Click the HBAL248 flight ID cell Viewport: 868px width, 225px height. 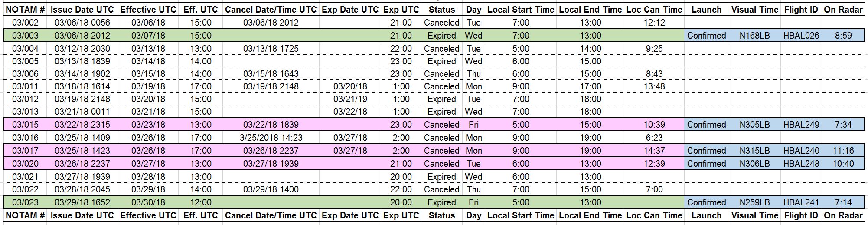[x=801, y=164]
